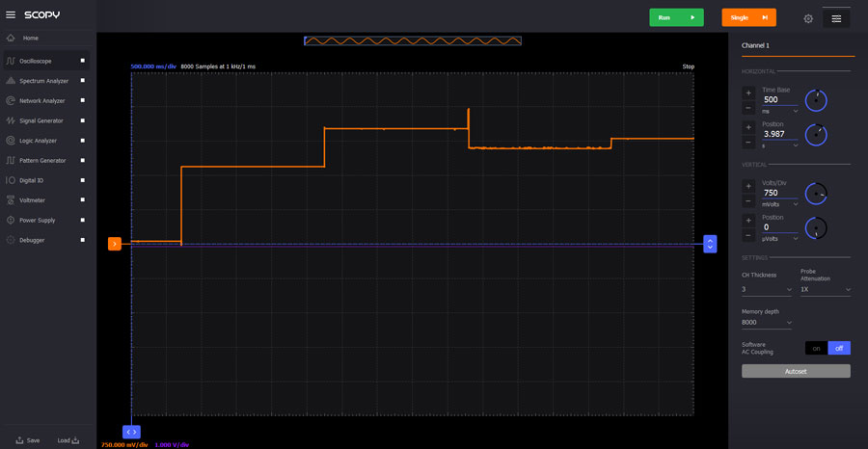Image resolution: width=868 pixels, height=449 pixels.
Task: Expand the Memory depth dropdown
Action: tap(766, 323)
